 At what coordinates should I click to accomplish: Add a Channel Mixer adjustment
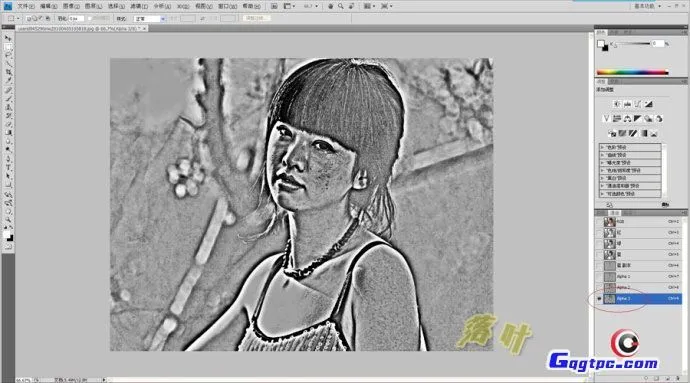659,118
